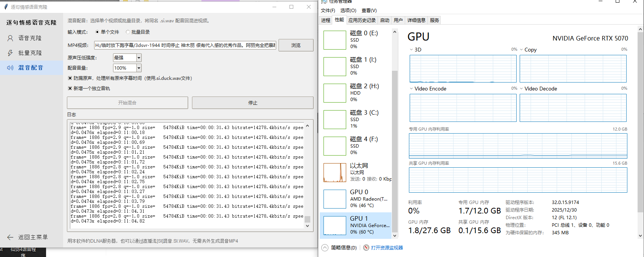
Task: Select GPU 1 NVIDIA GeForce item
Action: tap(356, 225)
